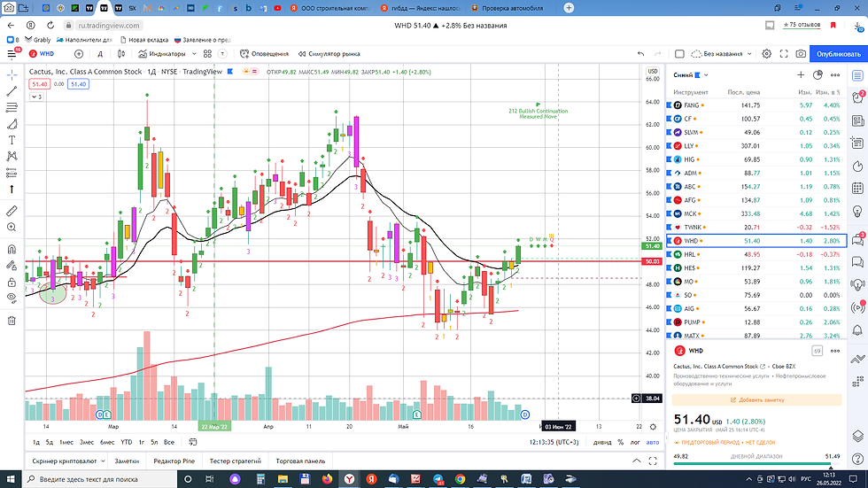This screenshot has width=868, height=488.
Task: Toggle magnet mode
Action: pos(12,249)
